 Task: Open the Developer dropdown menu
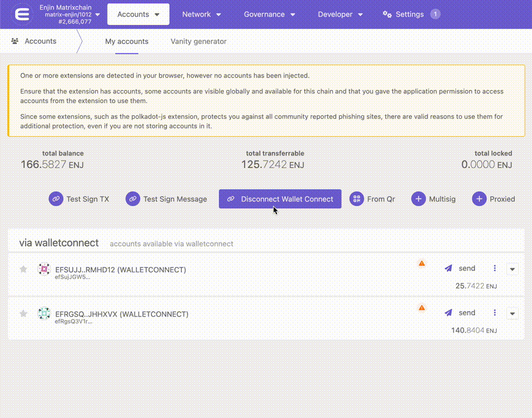tap(340, 15)
